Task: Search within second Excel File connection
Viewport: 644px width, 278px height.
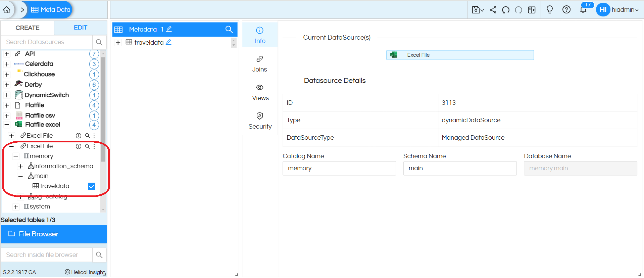Action: click(87, 146)
